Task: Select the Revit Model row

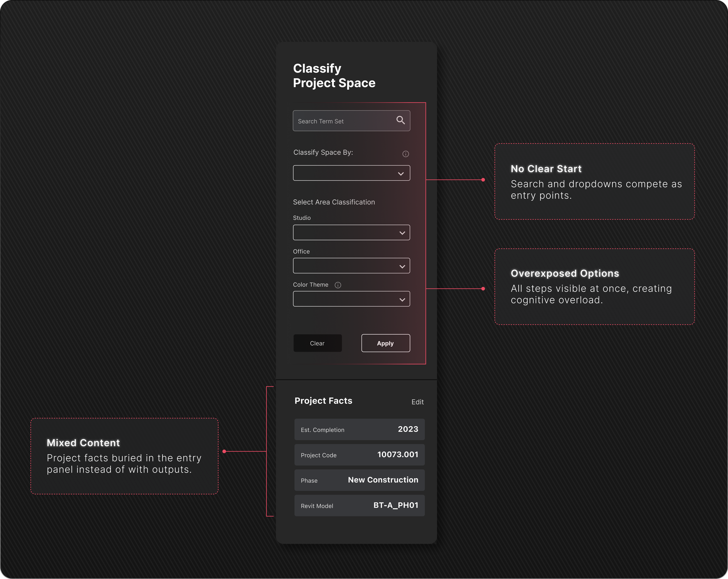Action: 359,505
